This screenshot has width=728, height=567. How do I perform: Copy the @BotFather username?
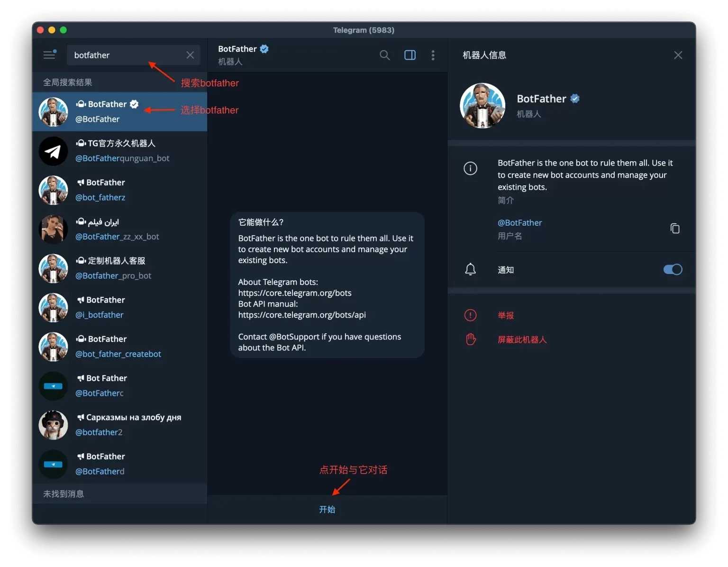(675, 229)
